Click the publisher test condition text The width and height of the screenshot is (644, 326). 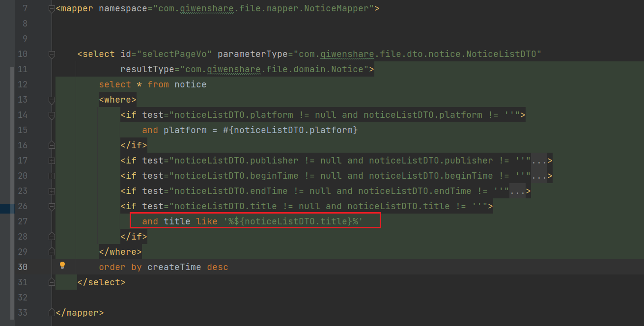coord(350,161)
